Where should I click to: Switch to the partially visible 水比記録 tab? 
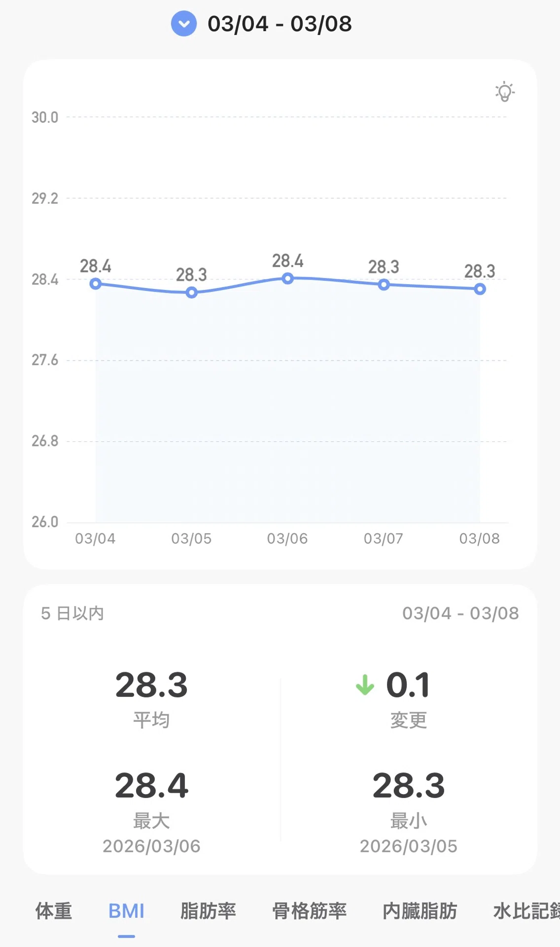pos(526,911)
